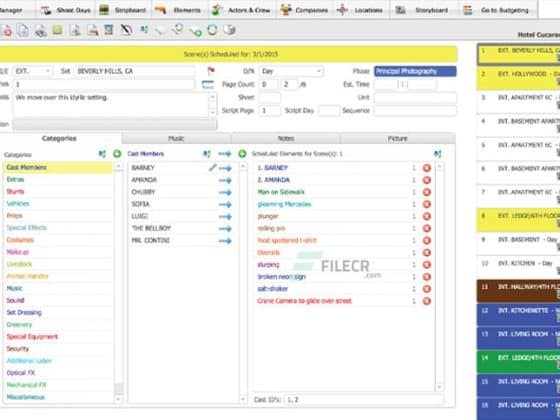Switch to the Notes tab

tap(286, 139)
